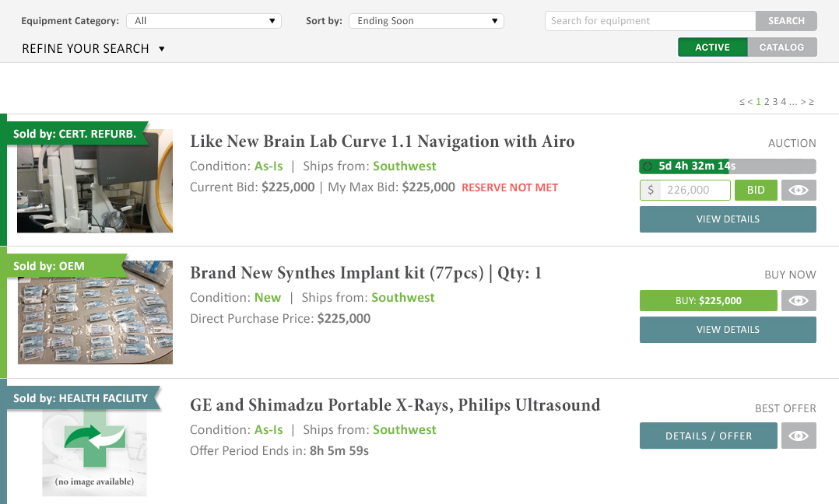Place bid with the green Bid button

(x=756, y=191)
